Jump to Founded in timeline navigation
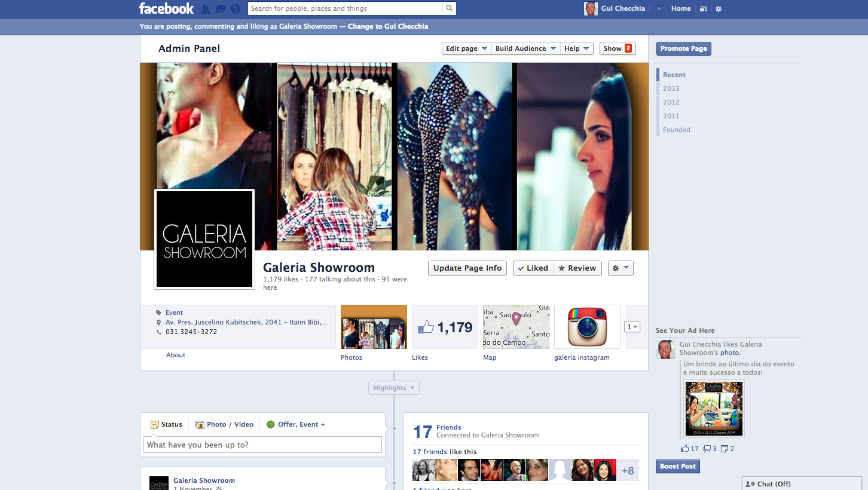 (676, 130)
